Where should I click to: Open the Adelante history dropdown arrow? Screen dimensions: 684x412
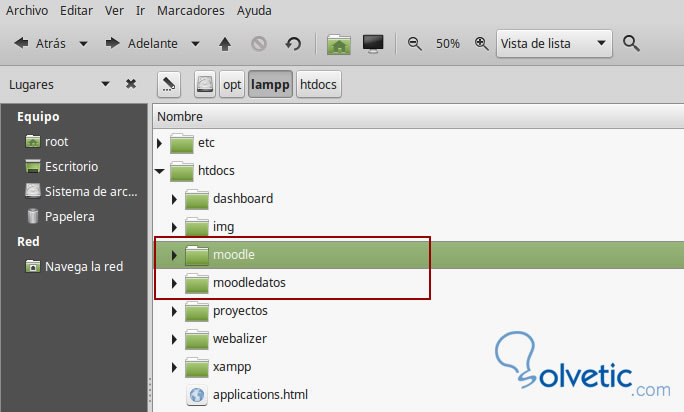pos(195,44)
